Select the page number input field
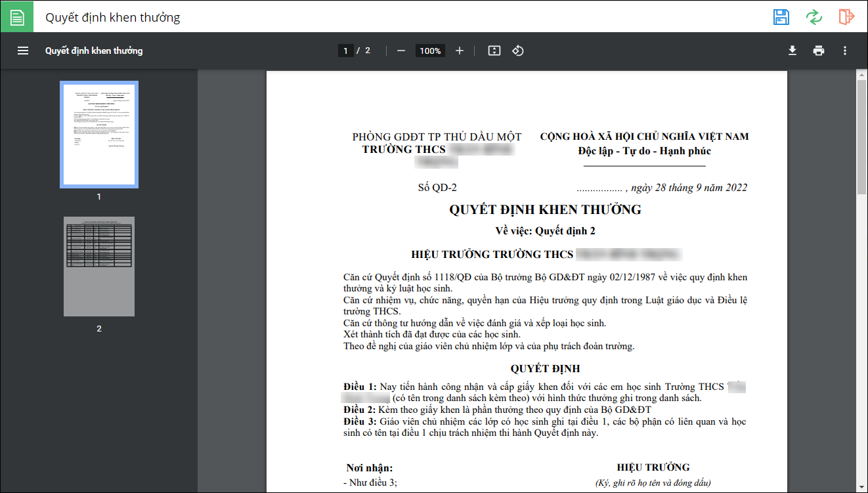Screen dimensions: 868x493 [346, 51]
